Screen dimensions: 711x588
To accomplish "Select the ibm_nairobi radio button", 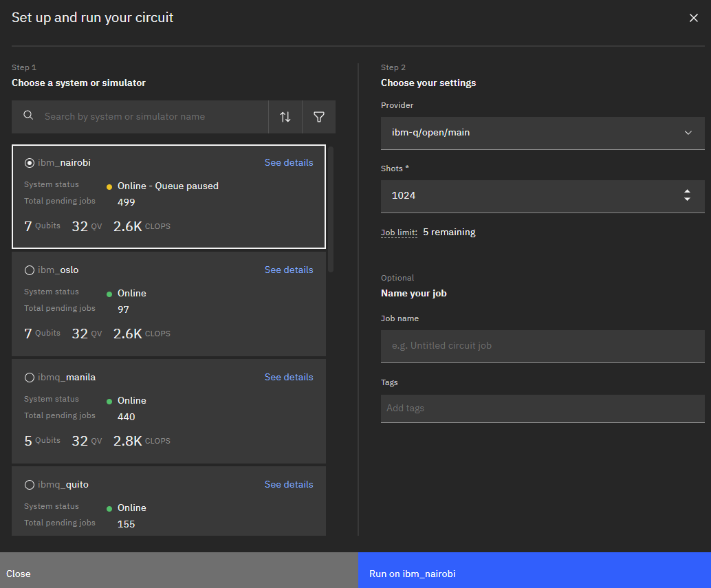I will click(30, 163).
